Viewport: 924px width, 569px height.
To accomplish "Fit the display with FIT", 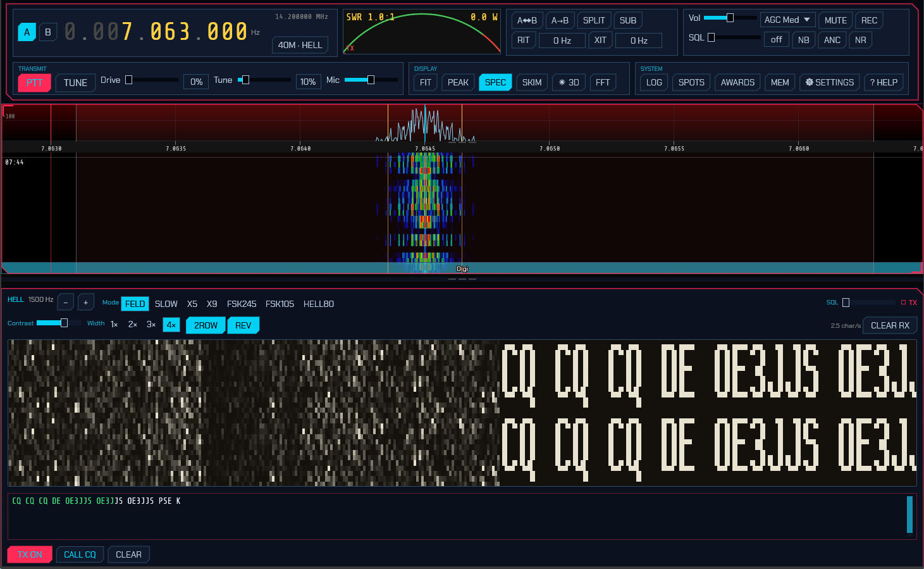I will 426,82.
